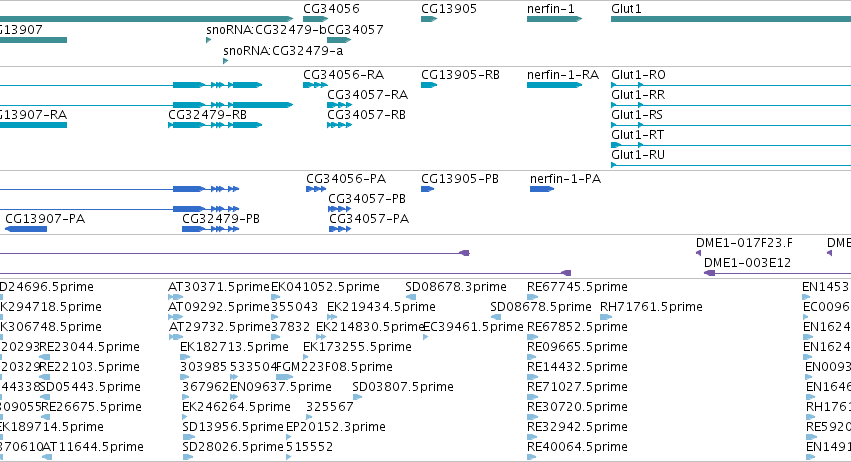
Task: Open the CG34056-PA protein label
Action: (346, 179)
